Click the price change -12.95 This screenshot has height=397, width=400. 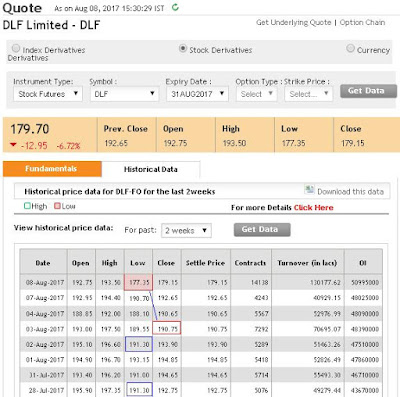pyautogui.click(x=34, y=146)
